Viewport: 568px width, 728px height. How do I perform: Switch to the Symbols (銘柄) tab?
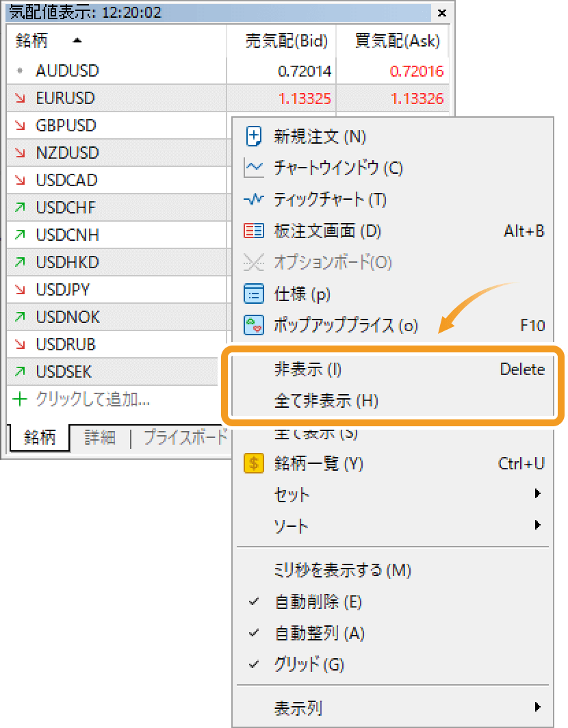[40, 437]
